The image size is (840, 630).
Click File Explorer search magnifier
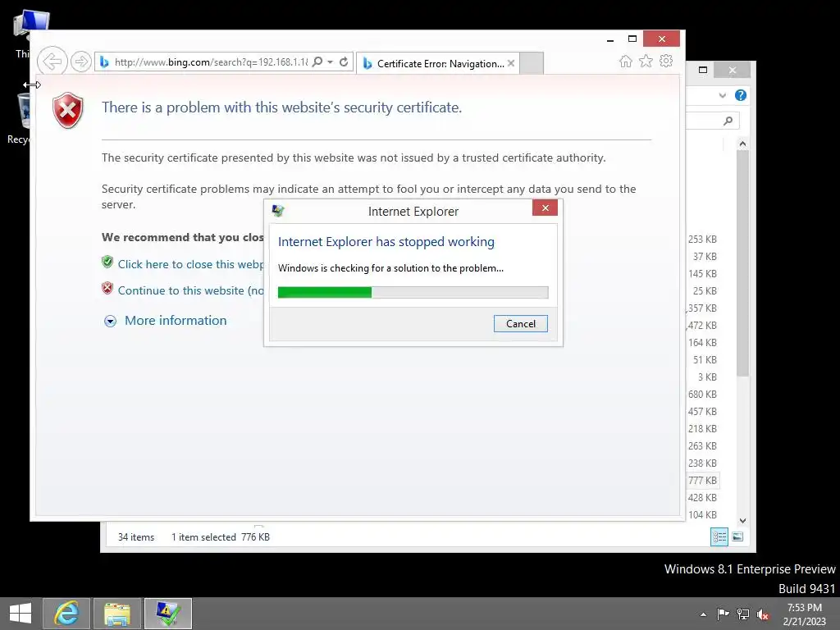pyautogui.click(x=728, y=121)
